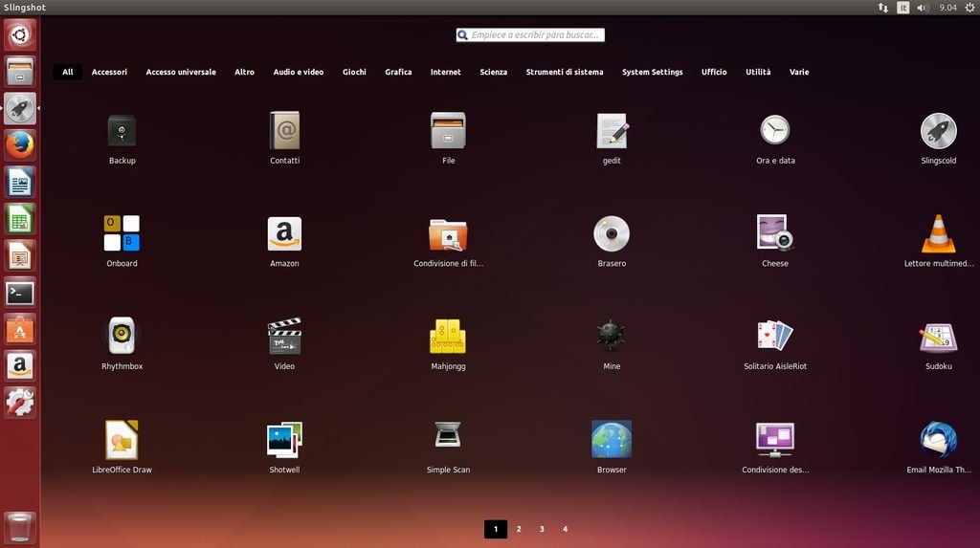The width and height of the screenshot is (980, 548).
Task: Go to page 2 of apps
Action: click(519, 529)
